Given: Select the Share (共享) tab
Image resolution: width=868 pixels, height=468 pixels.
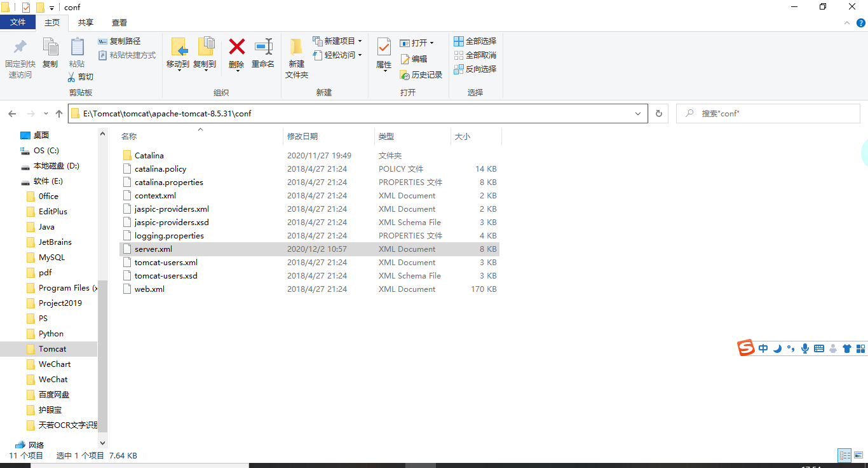Looking at the screenshot, I should click(86, 22).
